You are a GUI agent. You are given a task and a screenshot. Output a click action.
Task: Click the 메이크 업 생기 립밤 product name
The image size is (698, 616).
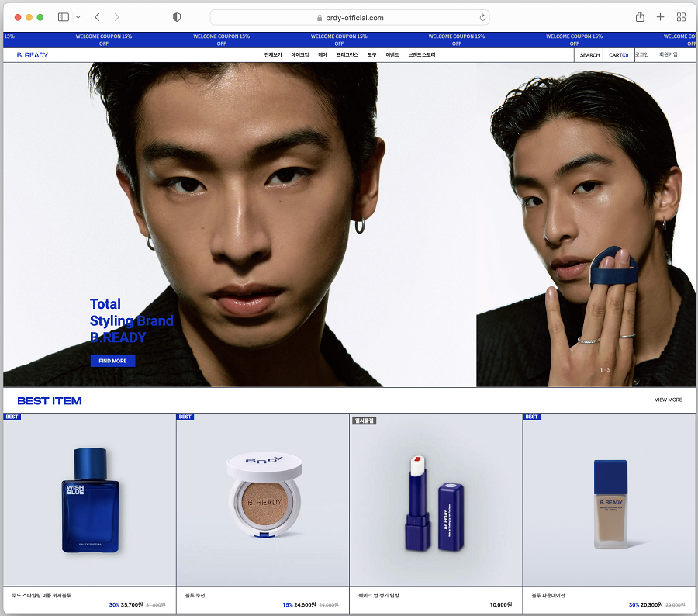coord(378,595)
